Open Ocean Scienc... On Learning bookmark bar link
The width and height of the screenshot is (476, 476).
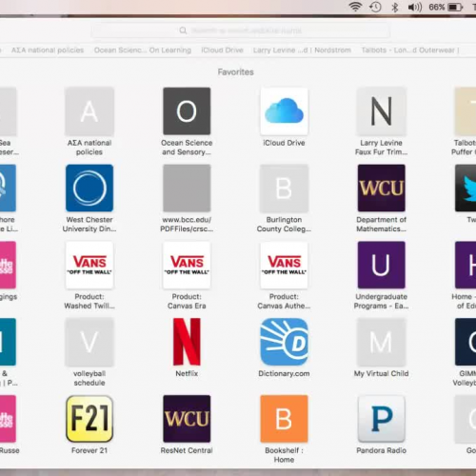(x=143, y=50)
